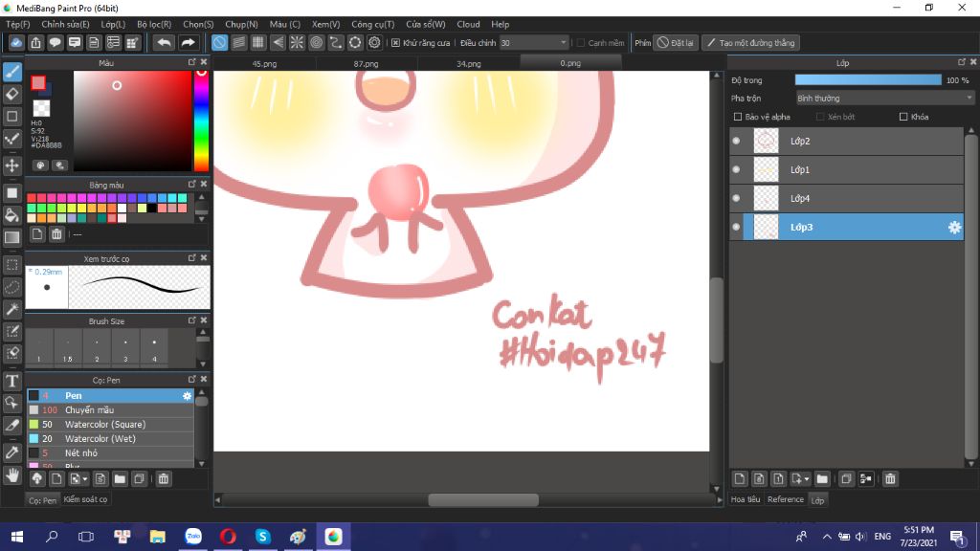Toggle Khử răng cưa checkbox

pos(395,43)
